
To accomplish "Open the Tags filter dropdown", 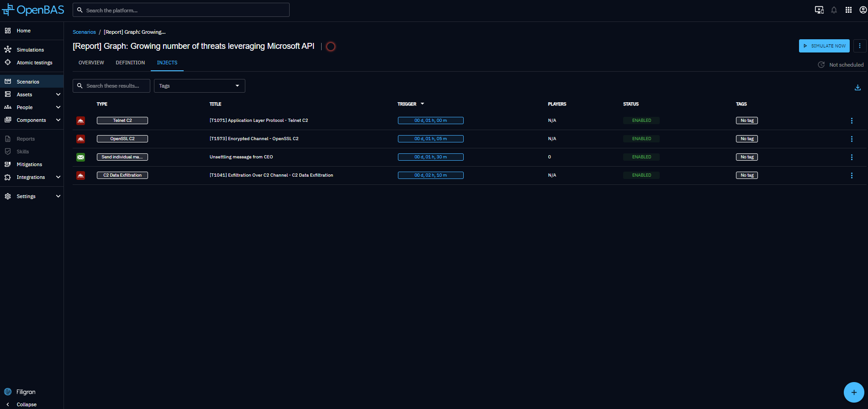I will click(x=199, y=86).
